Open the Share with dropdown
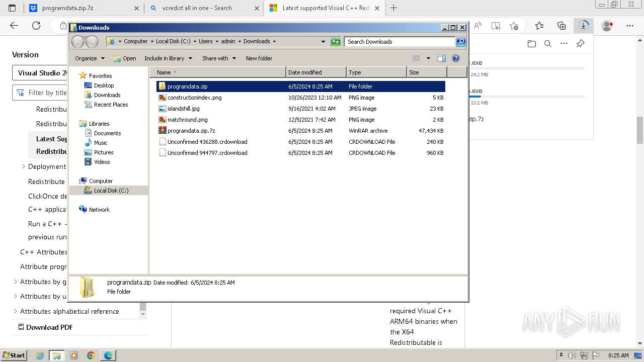This screenshot has width=644, height=362. (x=219, y=58)
